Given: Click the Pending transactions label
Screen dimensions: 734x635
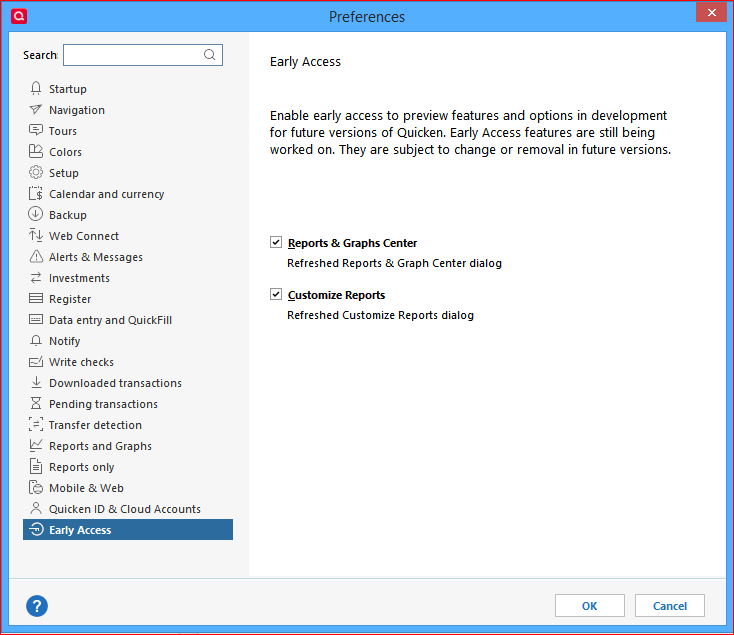Looking at the screenshot, I should (x=103, y=404).
